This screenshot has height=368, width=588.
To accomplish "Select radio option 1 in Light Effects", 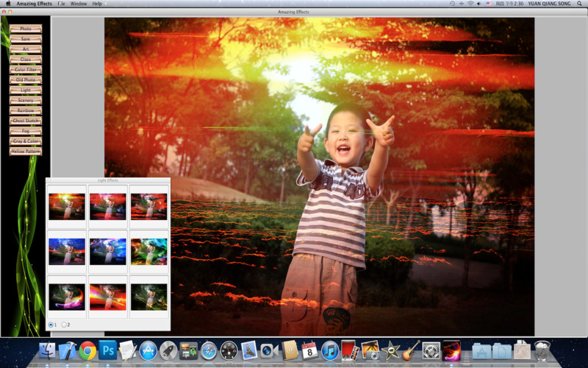I will (51, 325).
